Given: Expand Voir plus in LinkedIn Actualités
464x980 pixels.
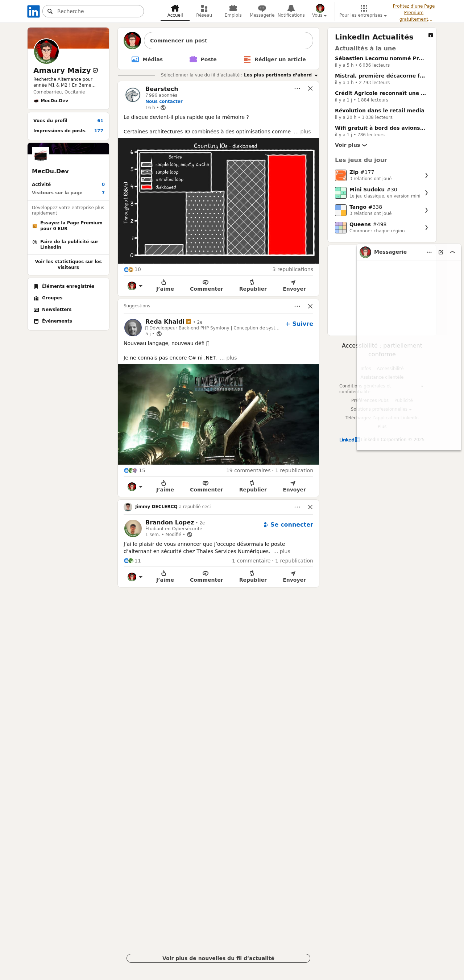Looking at the screenshot, I should coord(351,145).
